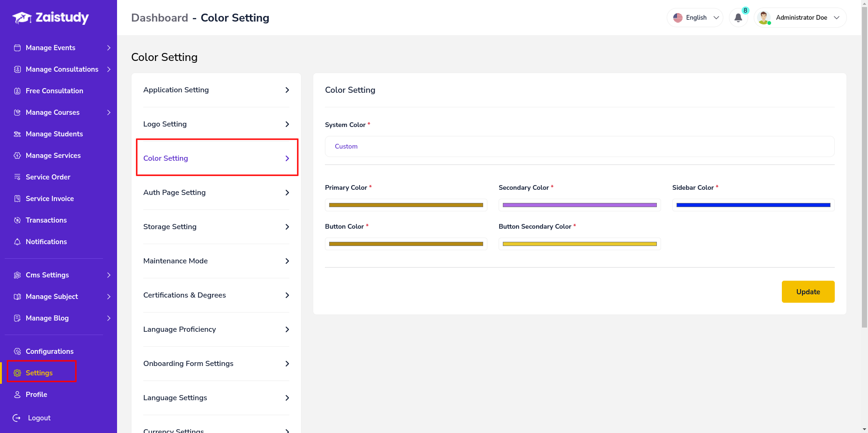The width and height of the screenshot is (868, 433).
Task: Click the Free Consultation sidebar icon
Action: (x=17, y=91)
